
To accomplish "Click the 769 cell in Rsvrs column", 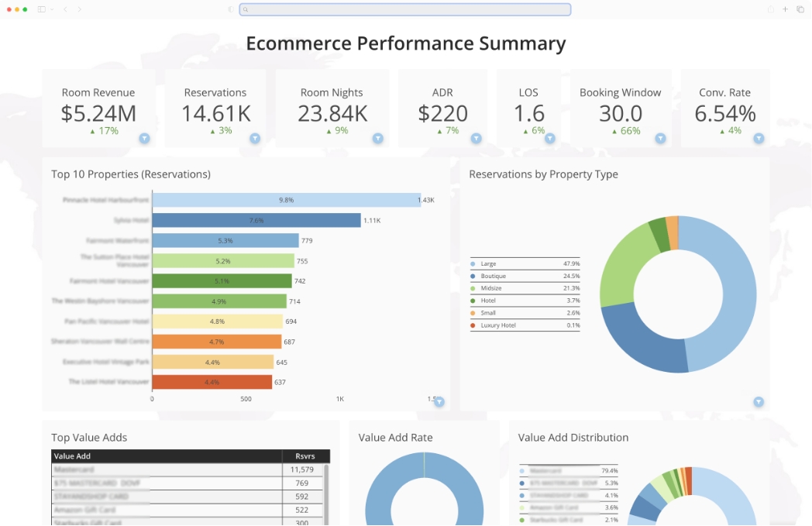I will (x=302, y=483).
